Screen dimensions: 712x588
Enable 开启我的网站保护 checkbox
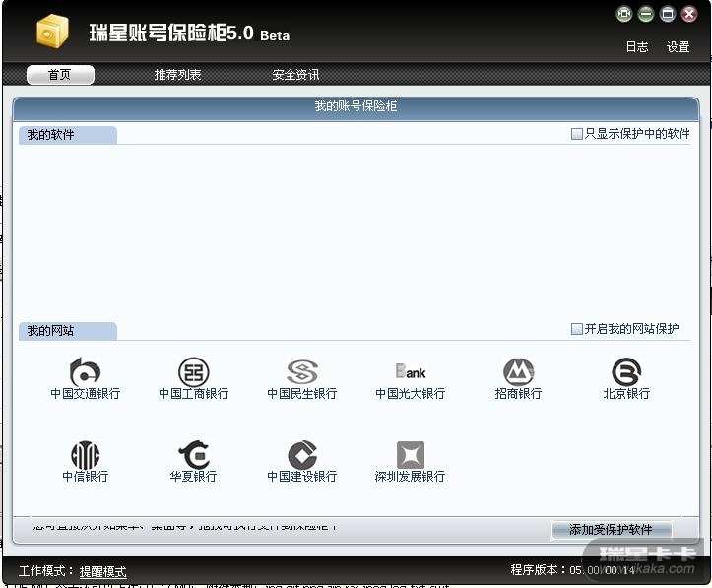click(x=577, y=329)
